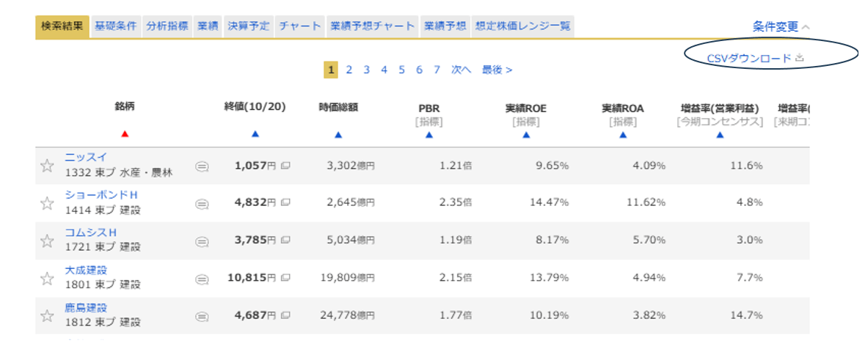
Task: Go to 最後 last page
Action: pos(497,70)
